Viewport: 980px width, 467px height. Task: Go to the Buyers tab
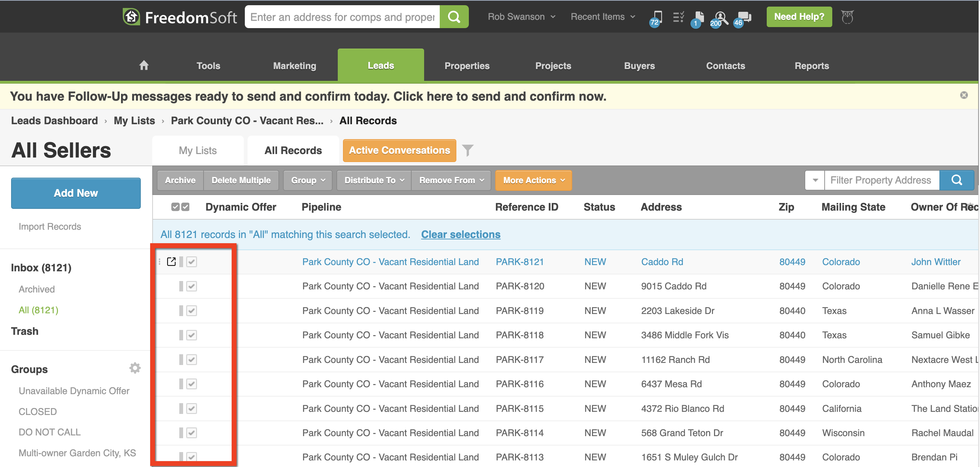coord(639,66)
